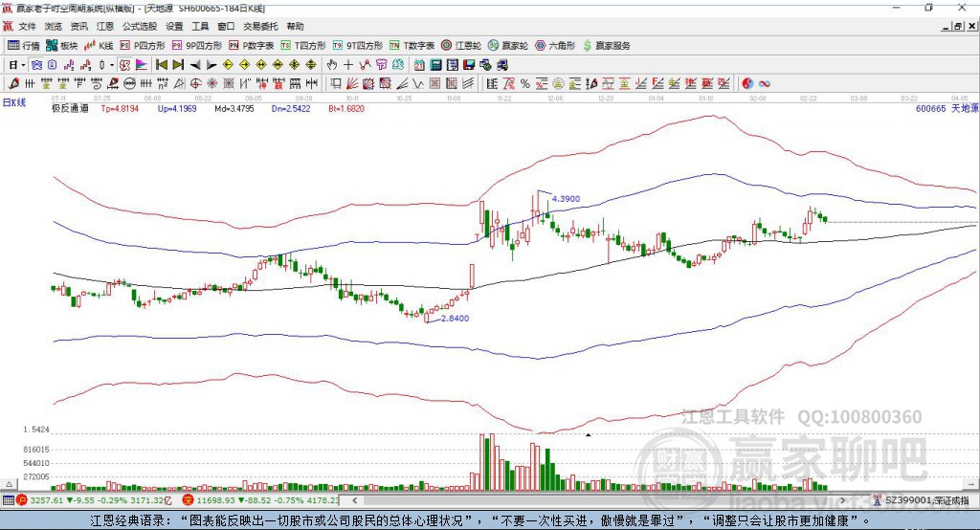
Task: Open the 窗口 menu
Action: point(226,26)
